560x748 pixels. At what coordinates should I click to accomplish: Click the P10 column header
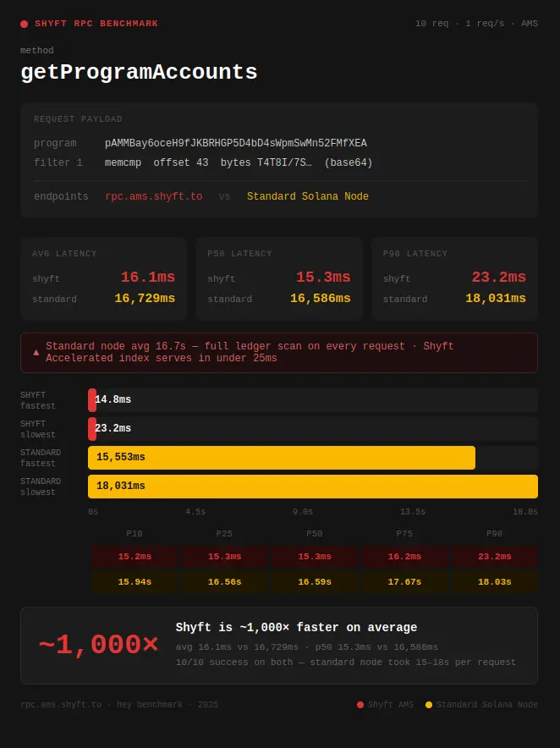point(135,533)
